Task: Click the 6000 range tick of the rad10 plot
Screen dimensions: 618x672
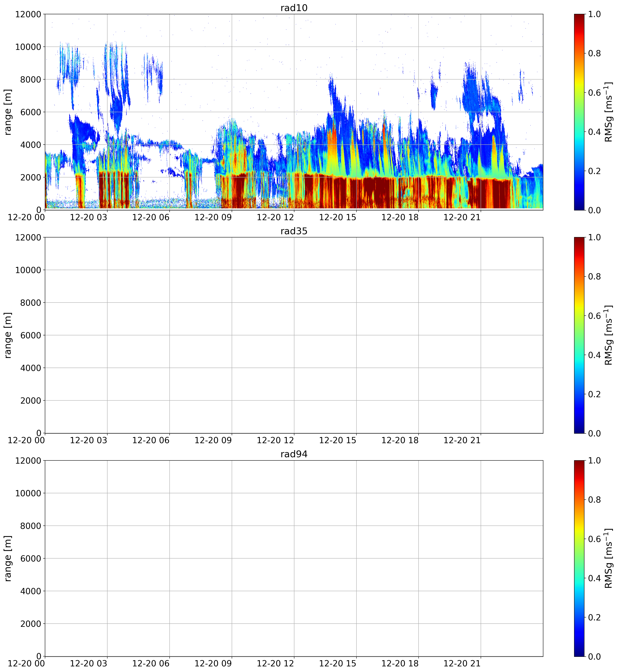Action: click(30, 112)
